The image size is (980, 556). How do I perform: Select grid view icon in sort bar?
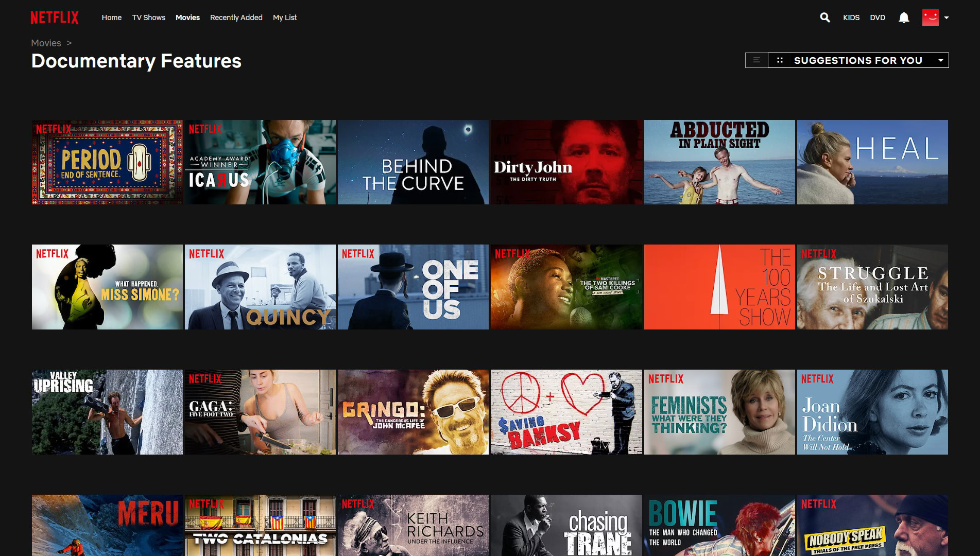(780, 60)
